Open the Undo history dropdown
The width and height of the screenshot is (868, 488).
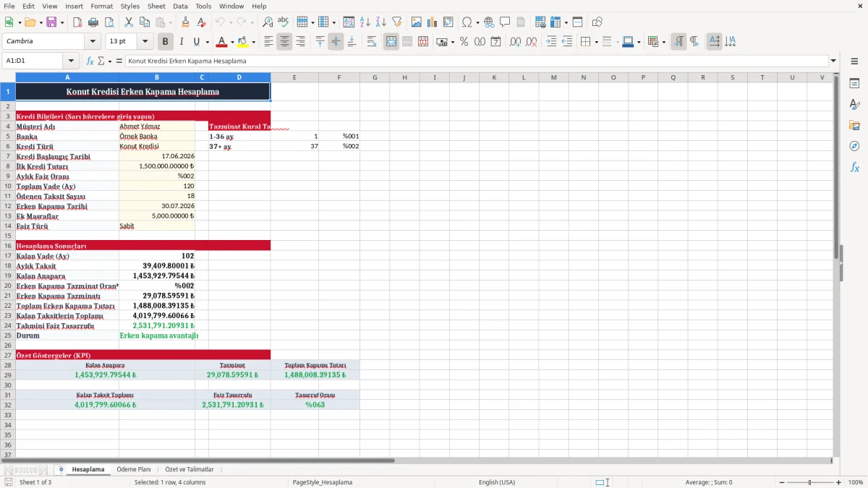[231, 22]
